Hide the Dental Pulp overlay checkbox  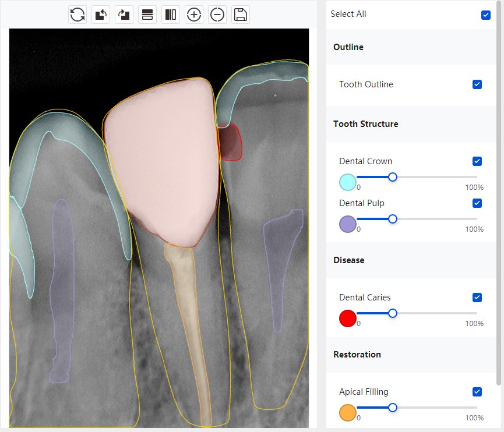(477, 203)
